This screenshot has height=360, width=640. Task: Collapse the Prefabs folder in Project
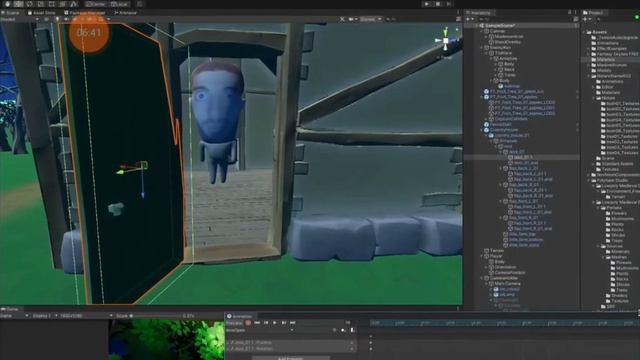click(599, 208)
